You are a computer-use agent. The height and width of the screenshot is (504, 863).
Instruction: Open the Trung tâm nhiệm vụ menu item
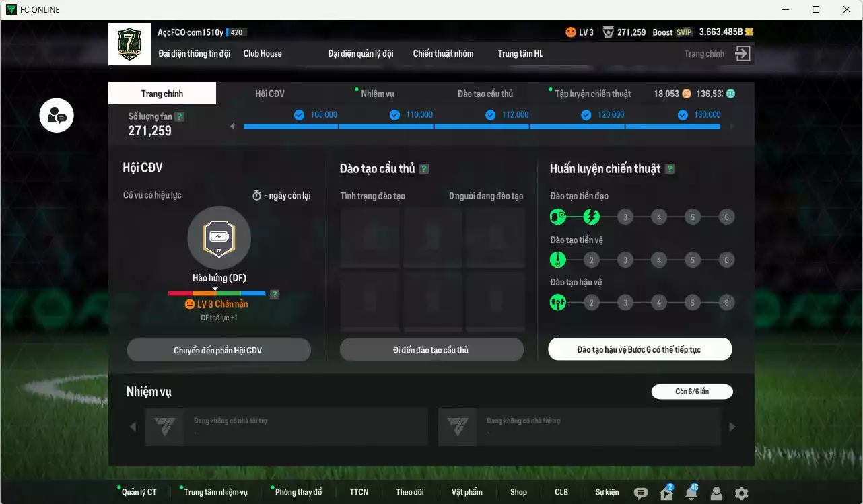217,492
